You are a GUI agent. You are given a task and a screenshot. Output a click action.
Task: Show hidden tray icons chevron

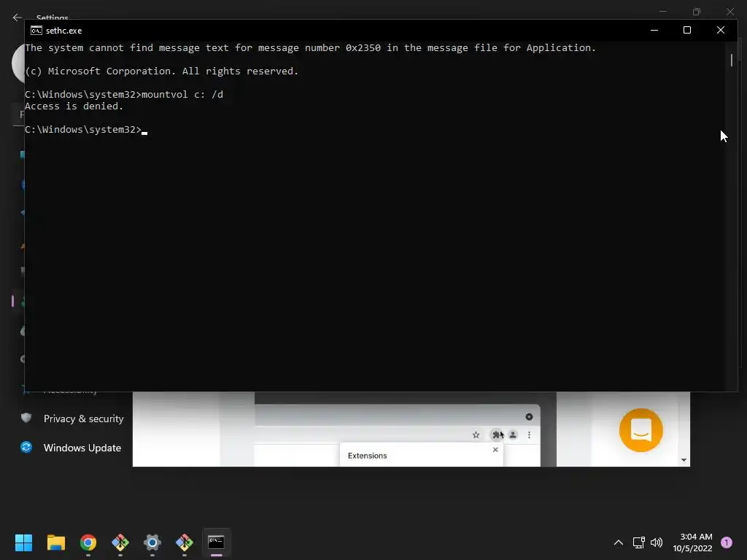click(x=619, y=542)
